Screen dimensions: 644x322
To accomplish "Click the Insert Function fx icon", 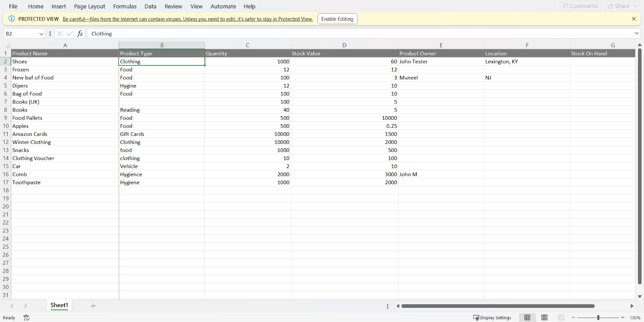I will point(80,34).
